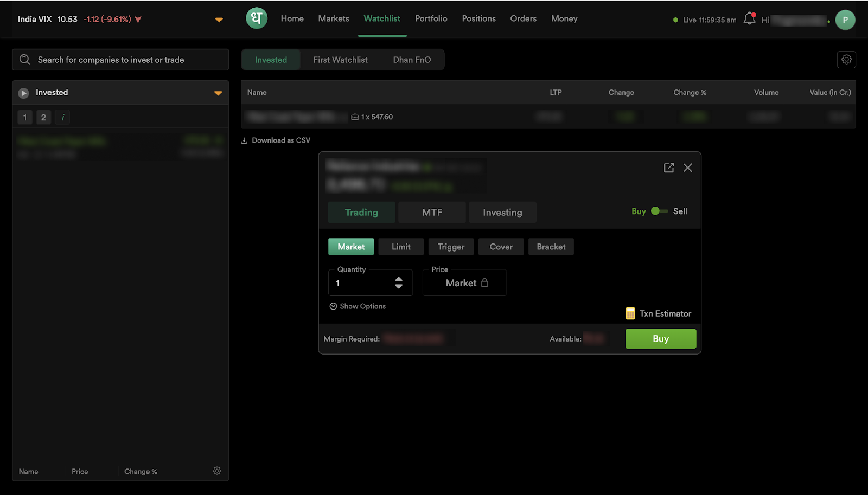The height and width of the screenshot is (495, 868).
Task: Click the sidebar Name column label
Action: pyautogui.click(x=29, y=472)
